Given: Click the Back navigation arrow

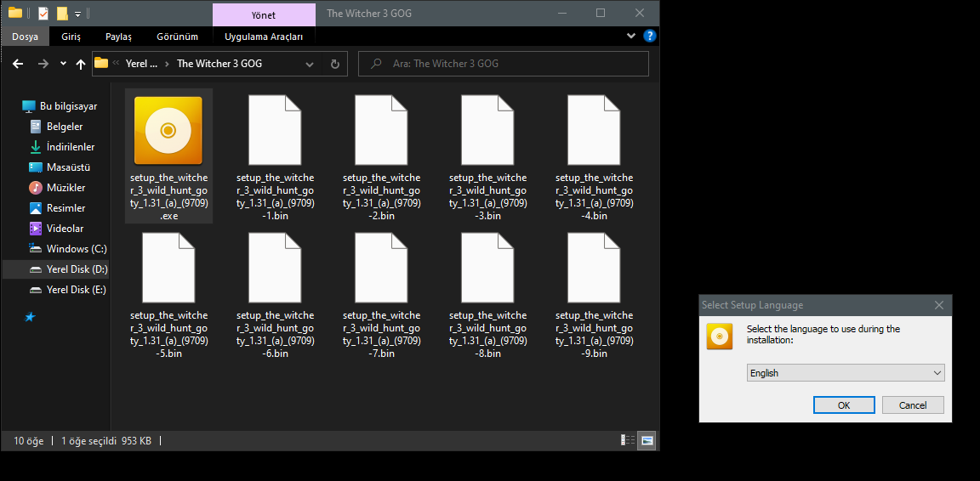Looking at the screenshot, I should point(18,64).
